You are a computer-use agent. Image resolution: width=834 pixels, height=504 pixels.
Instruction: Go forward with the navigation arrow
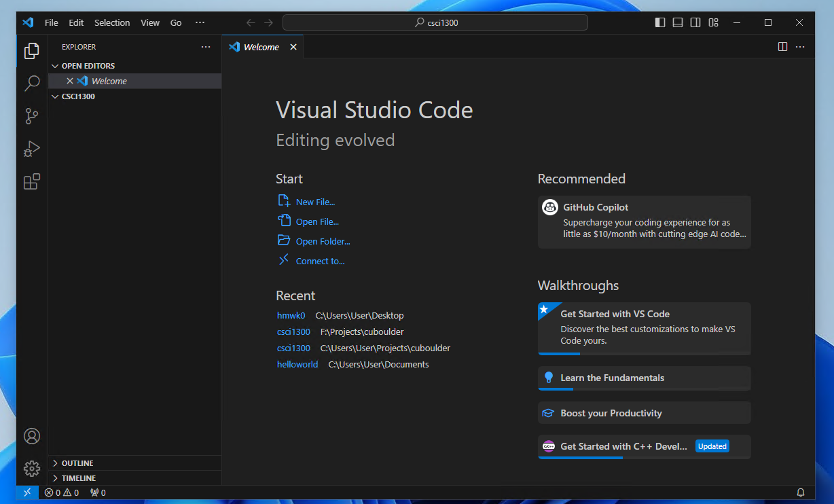point(269,22)
